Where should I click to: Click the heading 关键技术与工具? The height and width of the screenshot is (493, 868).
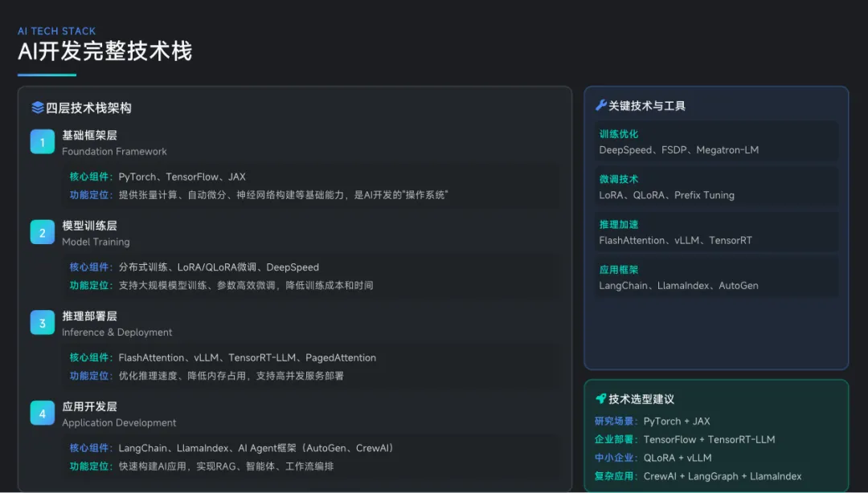point(646,106)
